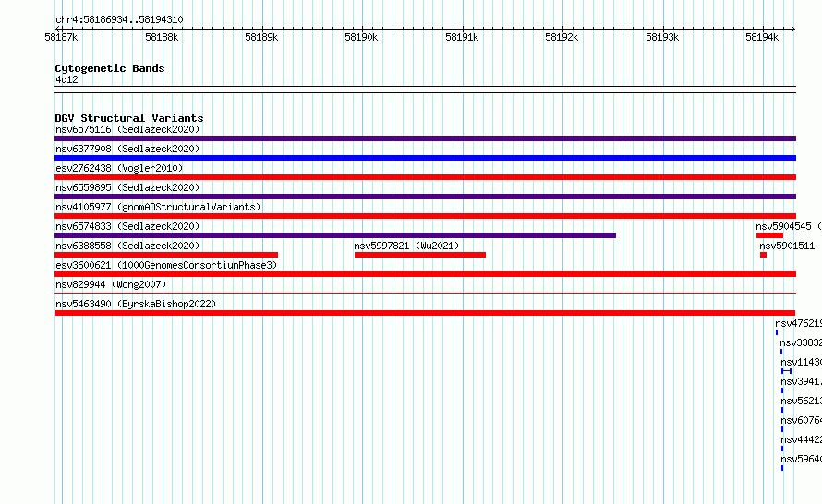The height and width of the screenshot is (504, 822).
Task: Click the red bar of esv3600621
Action: [x=425, y=274]
